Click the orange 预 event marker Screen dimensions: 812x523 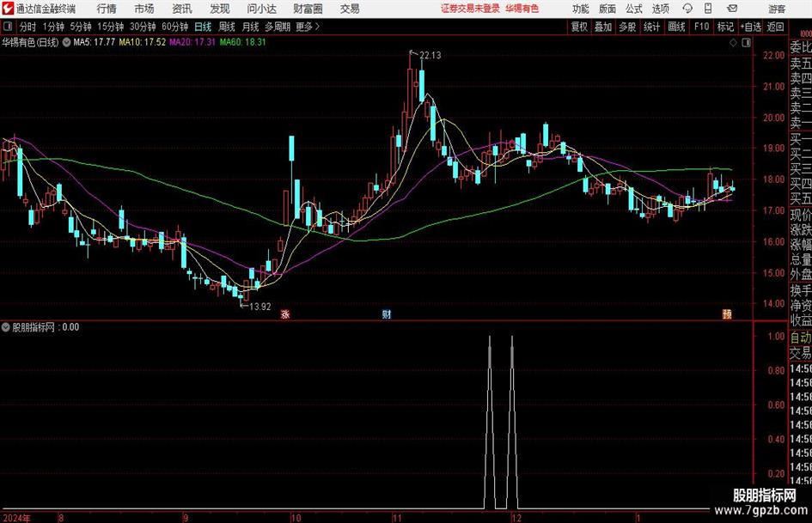[x=727, y=314]
